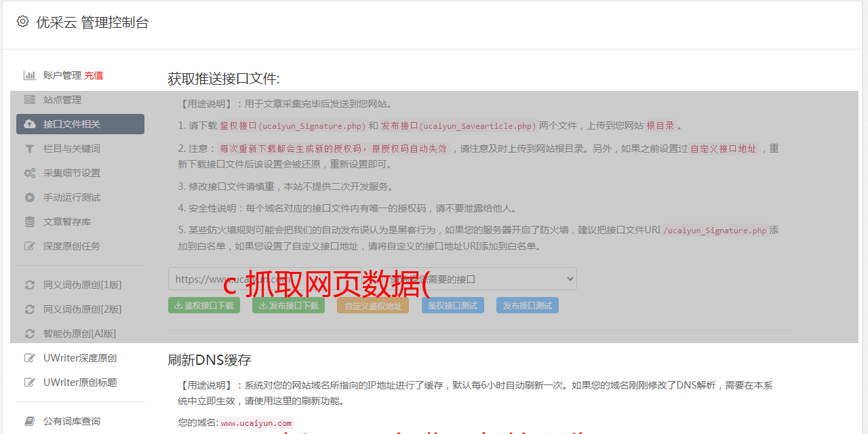The height and width of the screenshot is (434, 868).
Task: Select the 接口文件相关 cloud upload icon
Action: (30, 124)
